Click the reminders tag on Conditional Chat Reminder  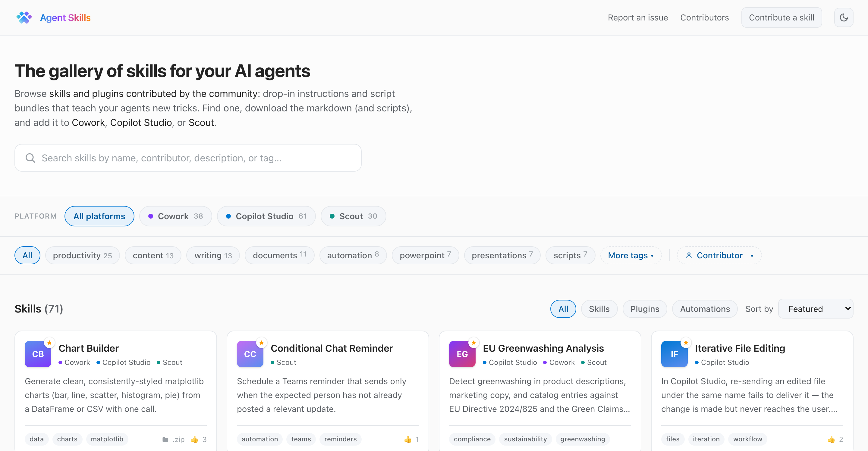click(341, 439)
